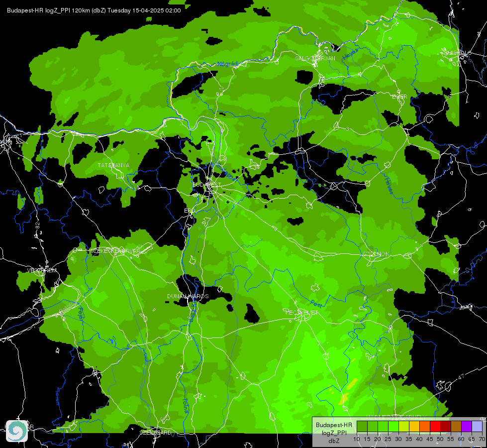Click the SALGOTARJAN city label
The image size is (487, 448).
tap(315, 58)
